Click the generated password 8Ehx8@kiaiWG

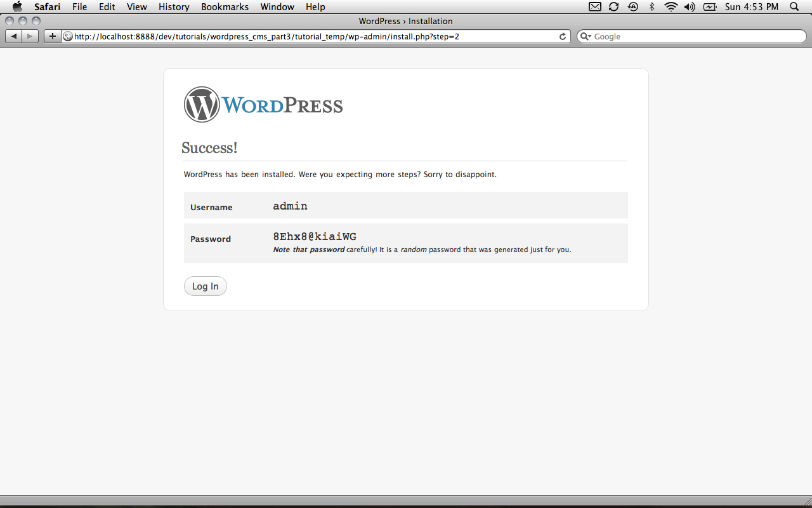coord(315,237)
